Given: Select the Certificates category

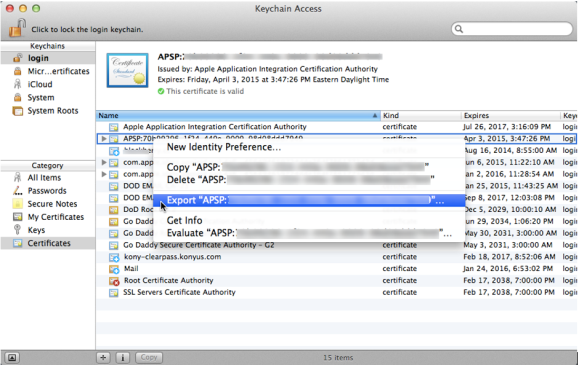Looking at the screenshot, I should click(x=48, y=243).
